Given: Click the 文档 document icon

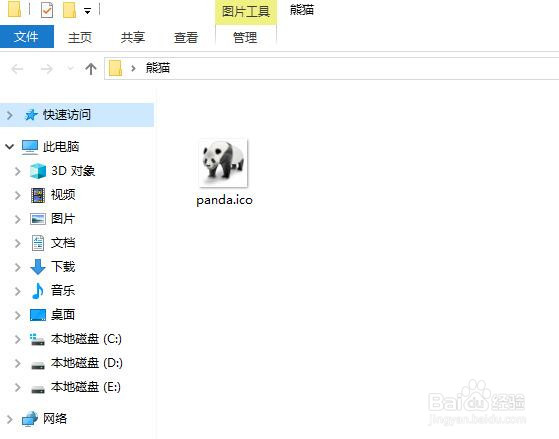Looking at the screenshot, I should pos(38,243).
